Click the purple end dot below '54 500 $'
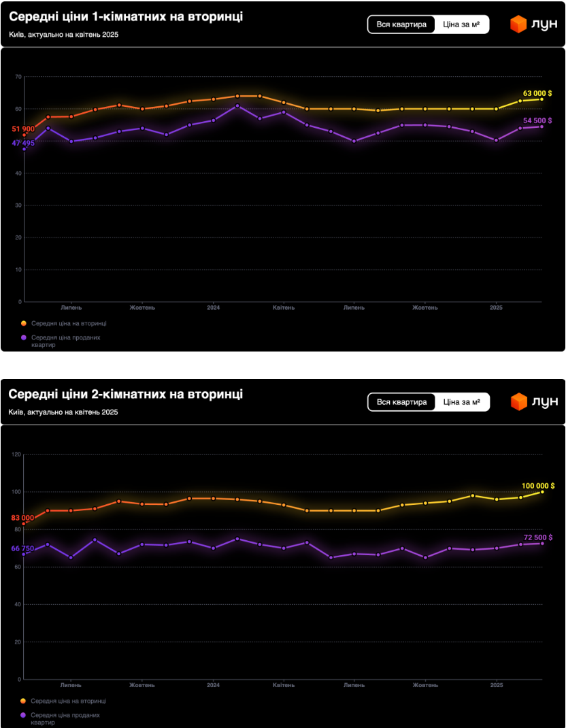 (542, 127)
